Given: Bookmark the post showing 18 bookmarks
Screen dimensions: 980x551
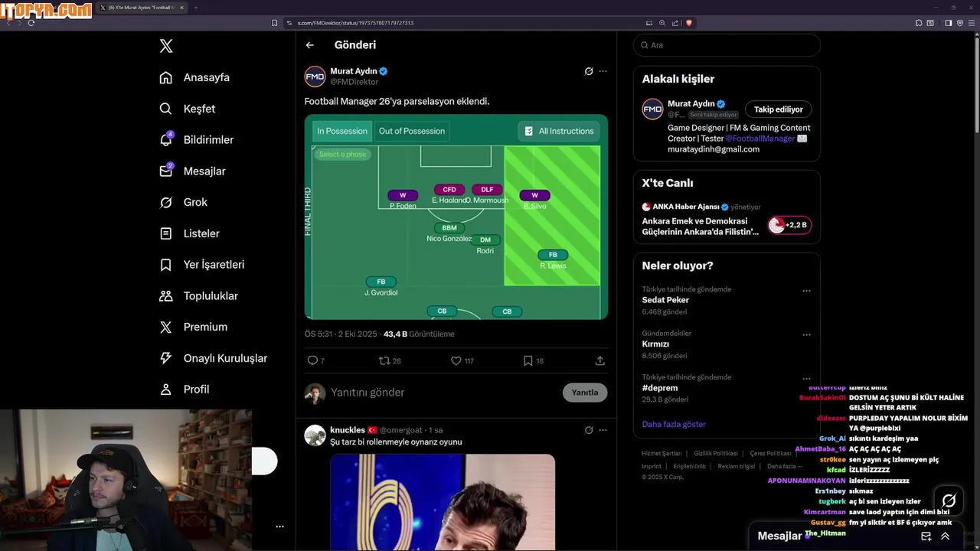Looking at the screenshot, I should coord(528,360).
